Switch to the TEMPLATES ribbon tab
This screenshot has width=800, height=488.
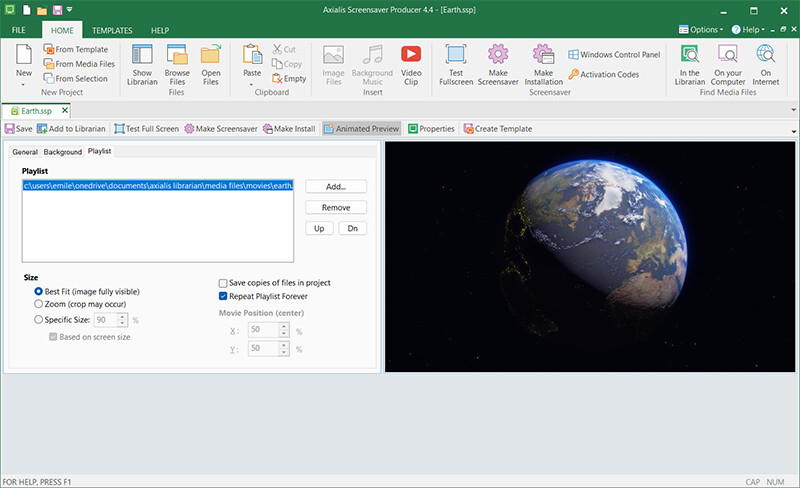pyautogui.click(x=112, y=31)
